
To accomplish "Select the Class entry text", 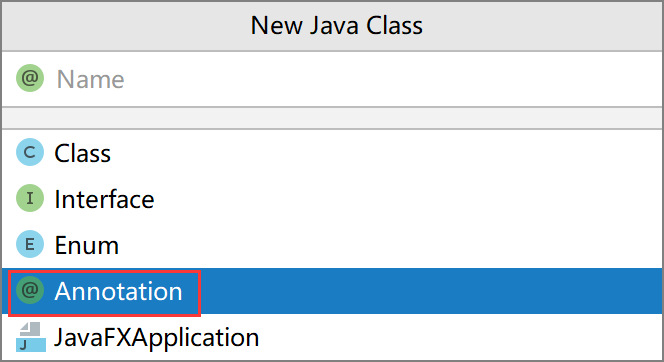I will click(x=83, y=153).
